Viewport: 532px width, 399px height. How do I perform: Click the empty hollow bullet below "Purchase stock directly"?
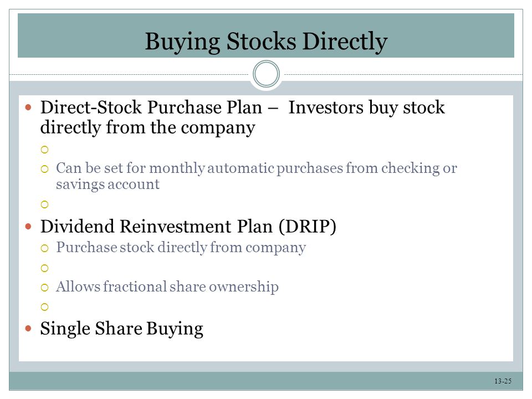point(44,268)
